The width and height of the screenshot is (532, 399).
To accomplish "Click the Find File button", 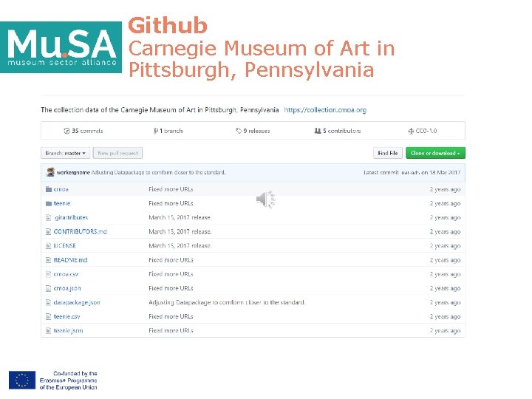I will coord(388,153).
